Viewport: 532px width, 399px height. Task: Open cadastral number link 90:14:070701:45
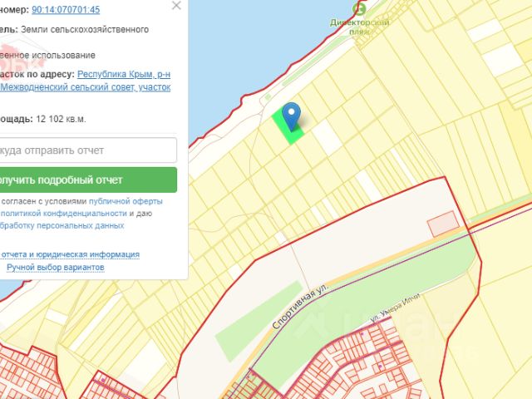pos(66,9)
